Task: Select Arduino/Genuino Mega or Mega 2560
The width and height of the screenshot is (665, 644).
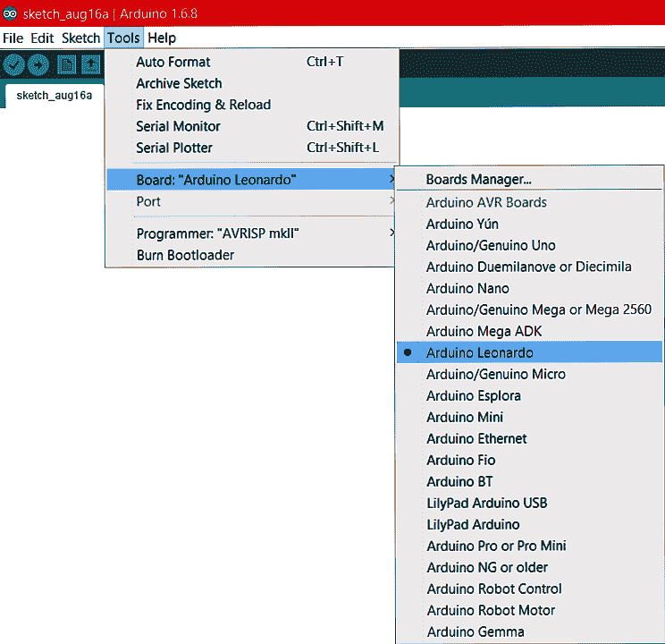Action: point(529,309)
